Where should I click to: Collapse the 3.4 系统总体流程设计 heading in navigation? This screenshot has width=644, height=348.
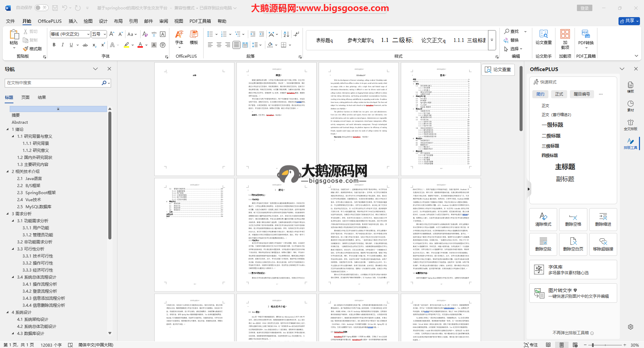[13, 277]
